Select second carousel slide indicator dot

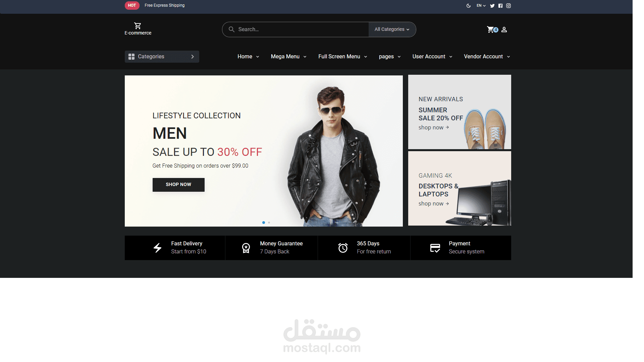click(x=269, y=222)
